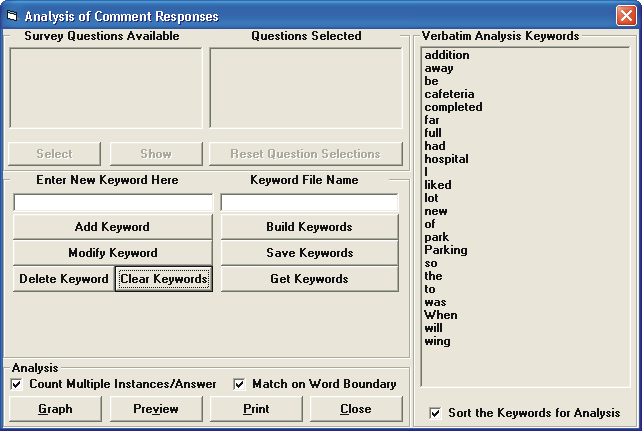Image resolution: width=642 pixels, height=431 pixels.
Task: Select keyword 'be' in the list
Action: click(x=432, y=81)
